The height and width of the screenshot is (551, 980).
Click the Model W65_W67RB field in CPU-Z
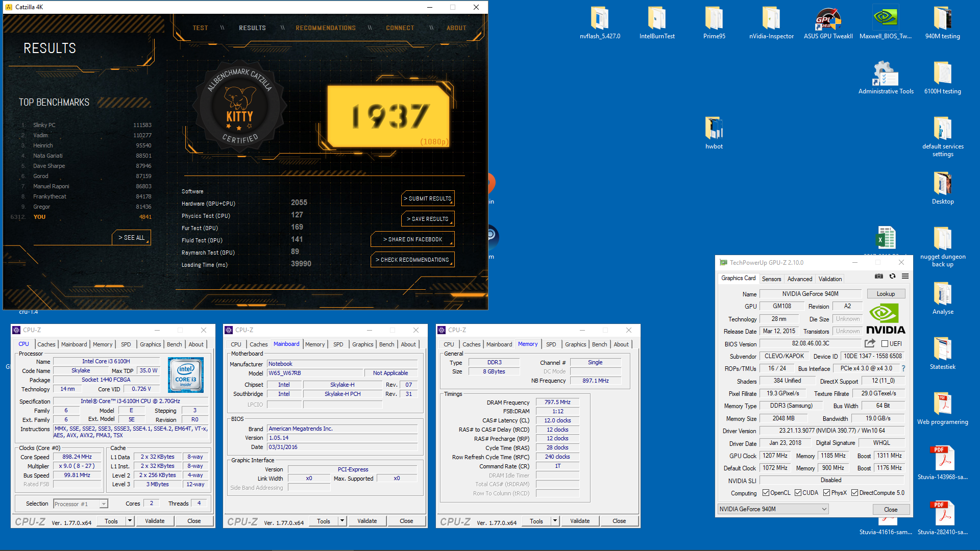315,373
